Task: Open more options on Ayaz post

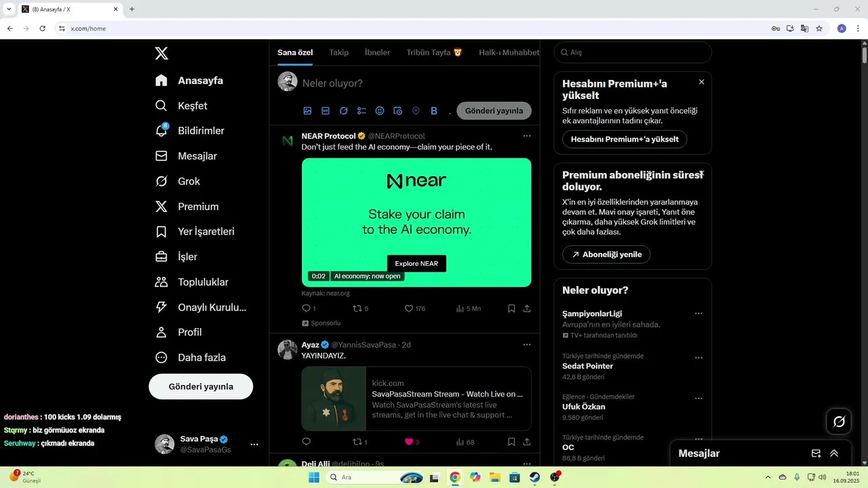Action: [527, 345]
